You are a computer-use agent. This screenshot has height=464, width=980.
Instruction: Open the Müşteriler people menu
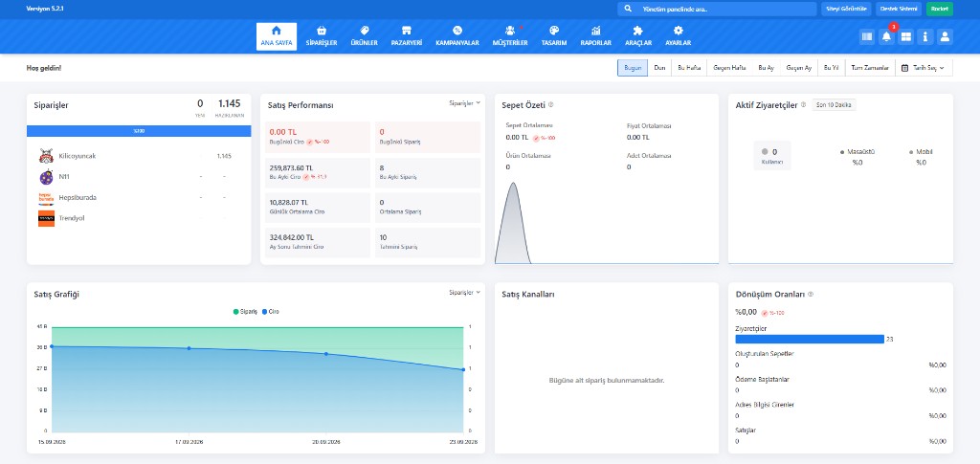click(510, 36)
